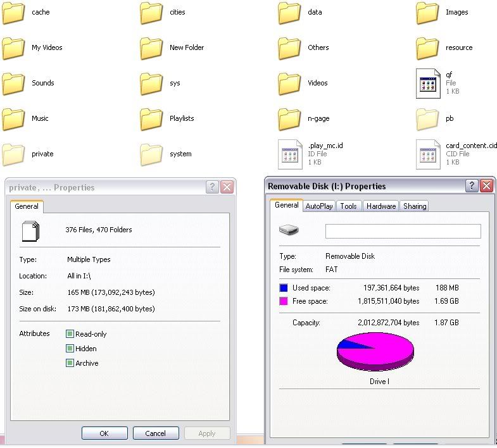The height and width of the screenshot is (448, 497).
Task: Toggle the Read-only attribute checkbox
Action: pos(70,334)
